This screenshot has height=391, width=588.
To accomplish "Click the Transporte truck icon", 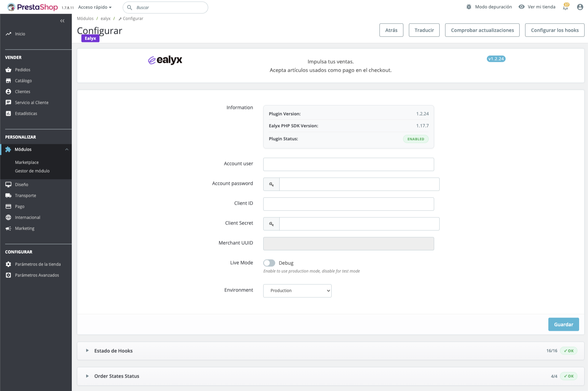I will tap(9, 195).
